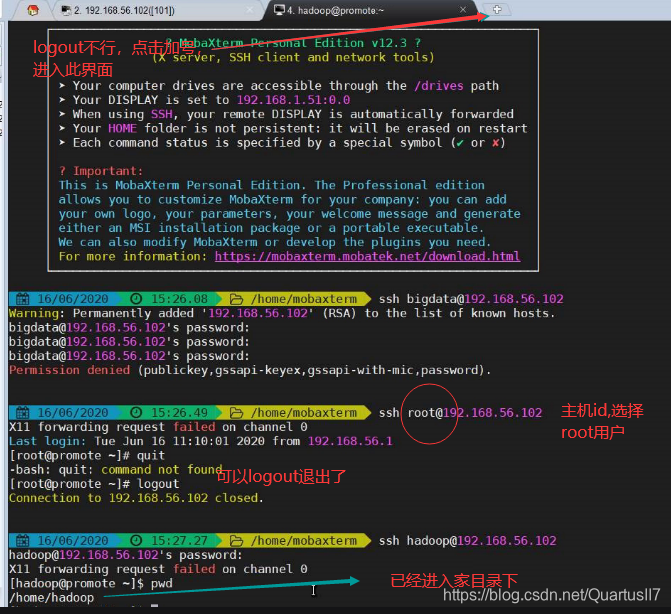Click the 'Warning: Permanently added' message line
671x614 pixels.
pos(282,313)
